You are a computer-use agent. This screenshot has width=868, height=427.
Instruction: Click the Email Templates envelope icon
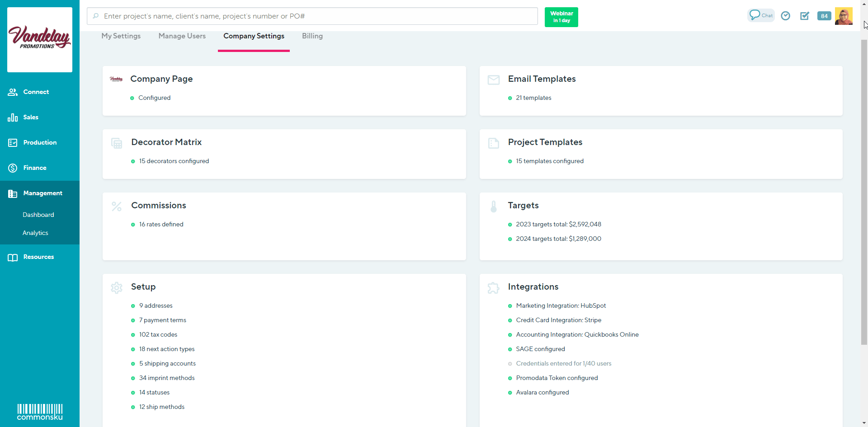(494, 80)
